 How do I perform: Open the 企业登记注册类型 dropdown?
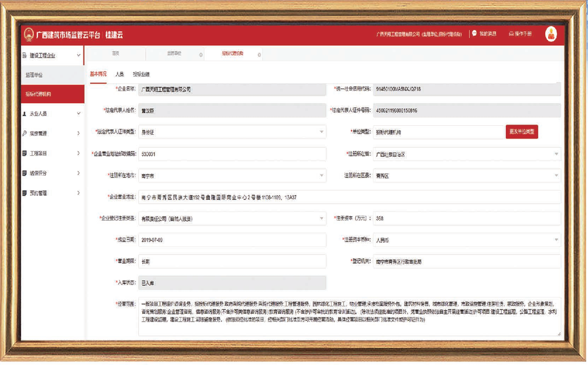[x=232, y=219]
